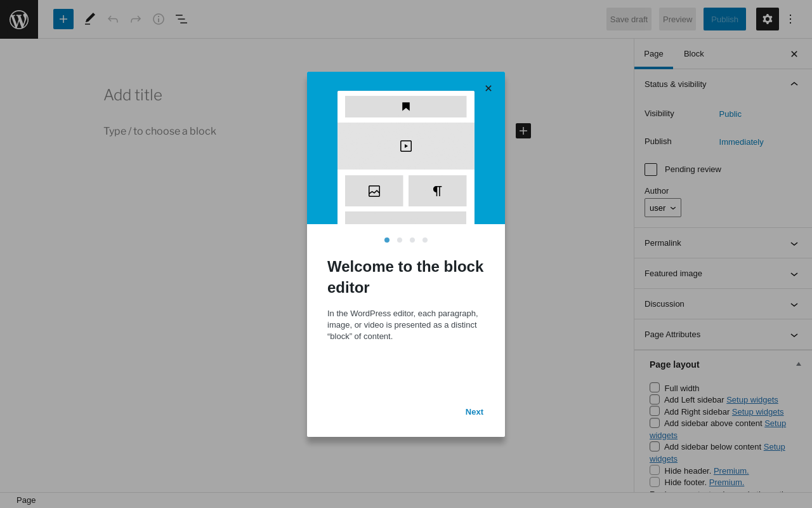The image size is (812, 508).
Task: Toggle the settings gear sidebar
Action: 768,19
